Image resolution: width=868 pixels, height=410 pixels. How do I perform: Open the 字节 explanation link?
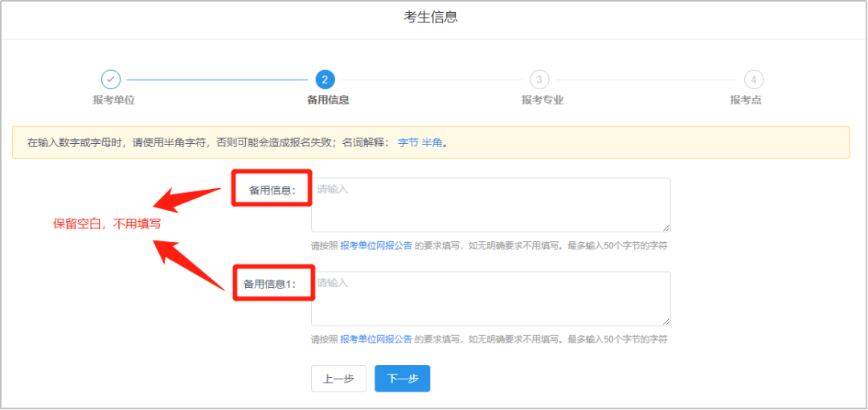tap(407, 143)
